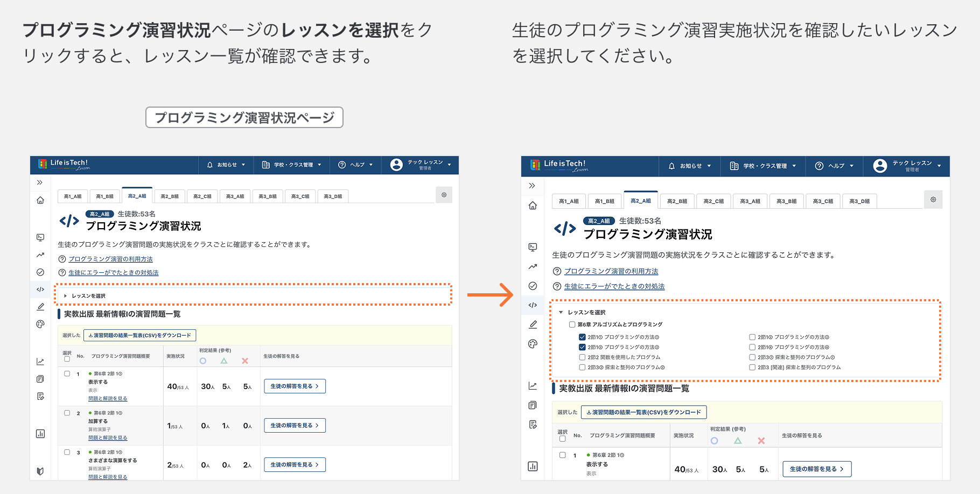Switch to 高3_D組 tab in left screenshot
Viewport: 980px width, 494px height.
pos(333,196)
